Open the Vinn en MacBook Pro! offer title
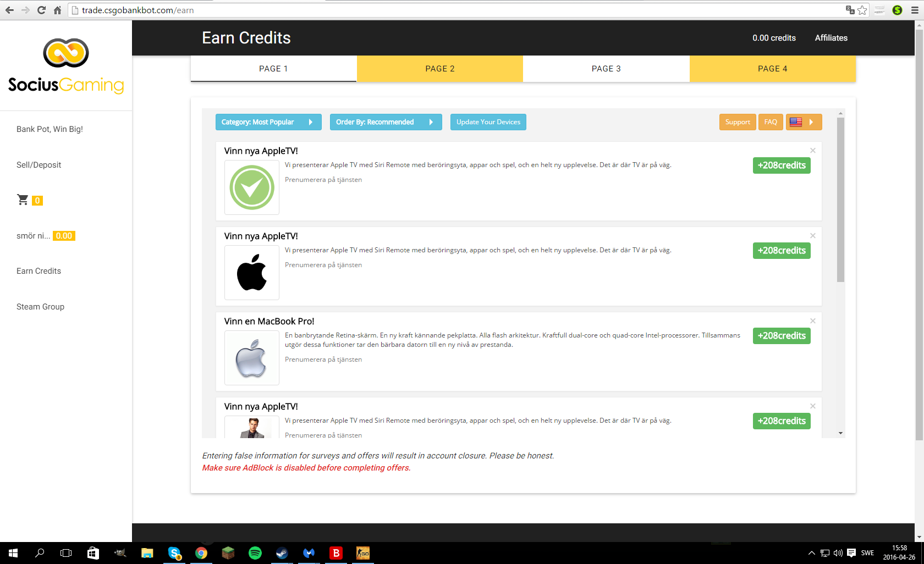The height and width of the screenshot is (564, 924). [269, 322]
